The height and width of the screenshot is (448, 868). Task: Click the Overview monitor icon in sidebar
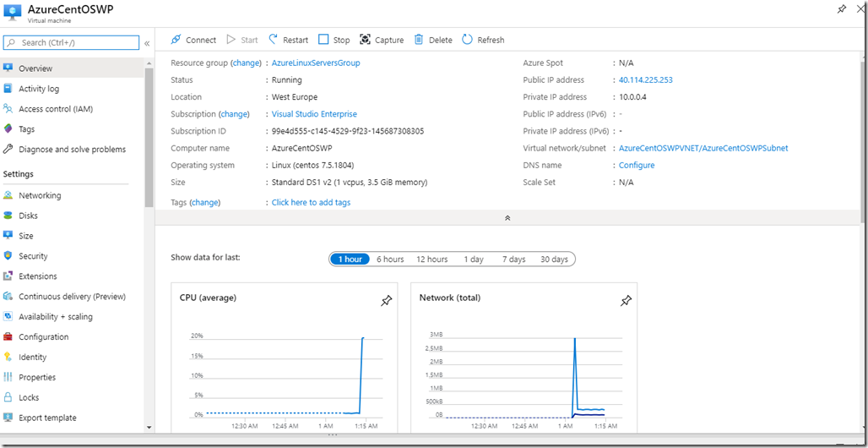click(x=8, y=68)
